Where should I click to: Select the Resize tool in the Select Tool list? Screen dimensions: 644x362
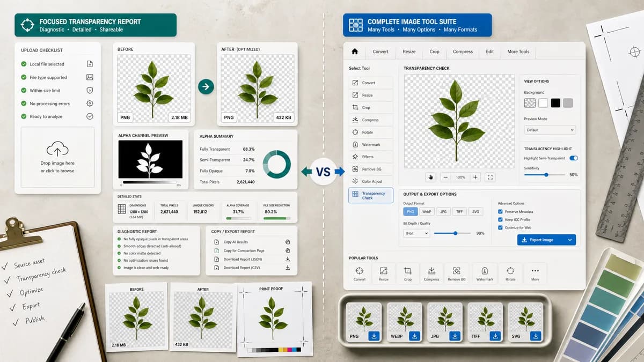[370, 95]
